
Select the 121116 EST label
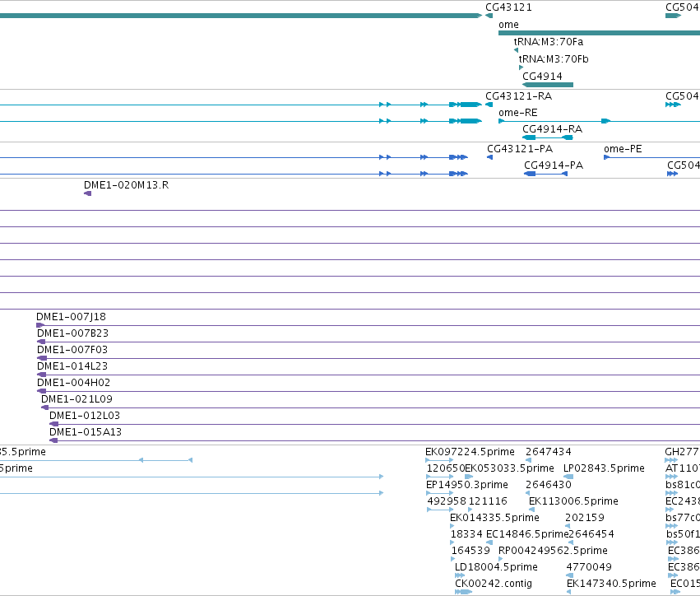488,501
